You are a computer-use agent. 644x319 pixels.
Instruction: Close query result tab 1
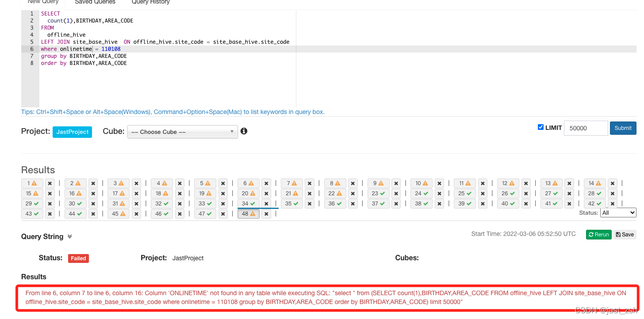tap(50, 183)
